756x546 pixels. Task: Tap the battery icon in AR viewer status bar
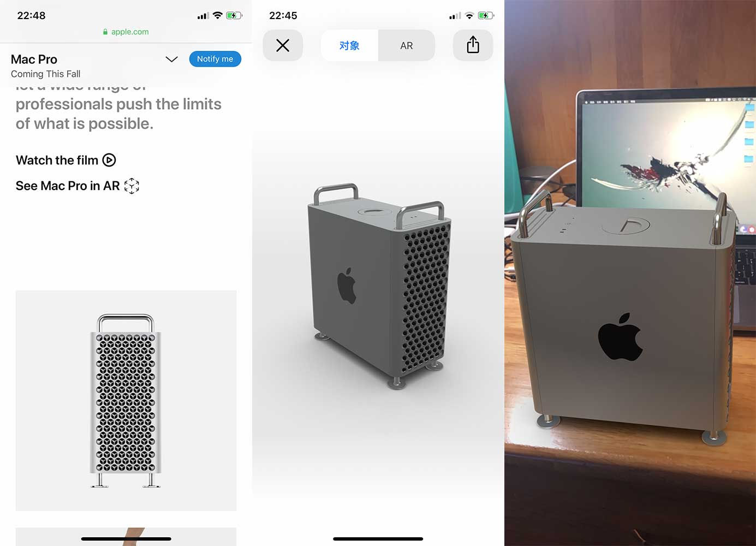[486, 15]
